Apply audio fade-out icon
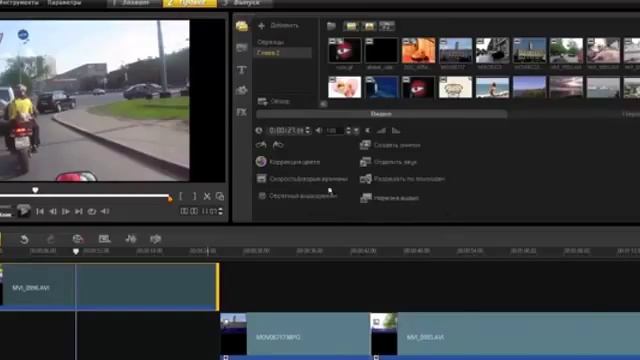The height and width of the screenshot is (360, 640). point(396,131)
